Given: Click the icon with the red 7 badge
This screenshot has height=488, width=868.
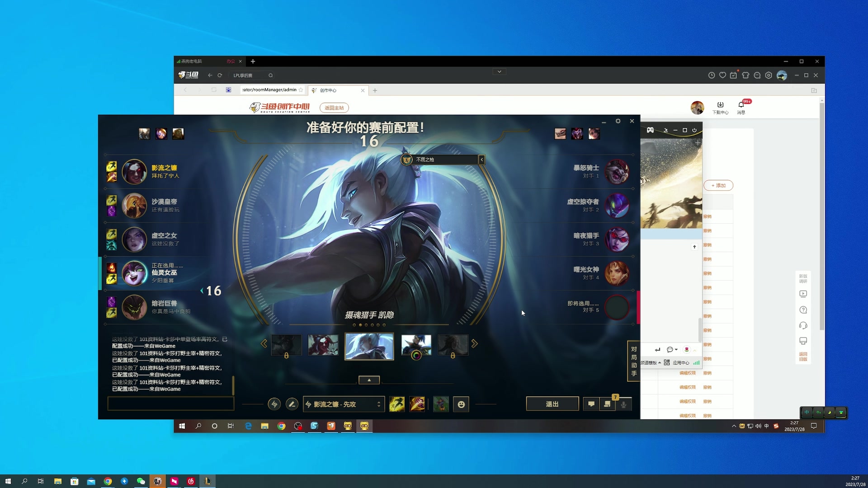Looking at the screenshot, I should click(607, 404).
